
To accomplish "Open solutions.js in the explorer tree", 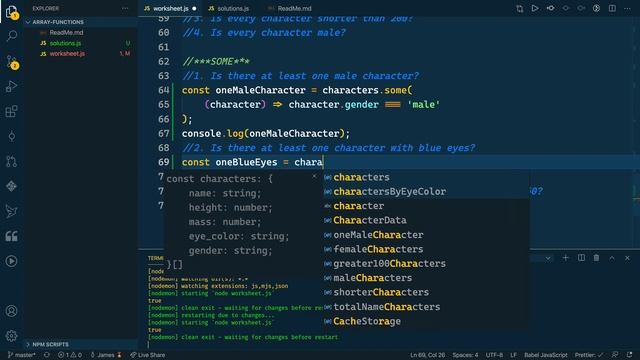I will tap(65, 43).
